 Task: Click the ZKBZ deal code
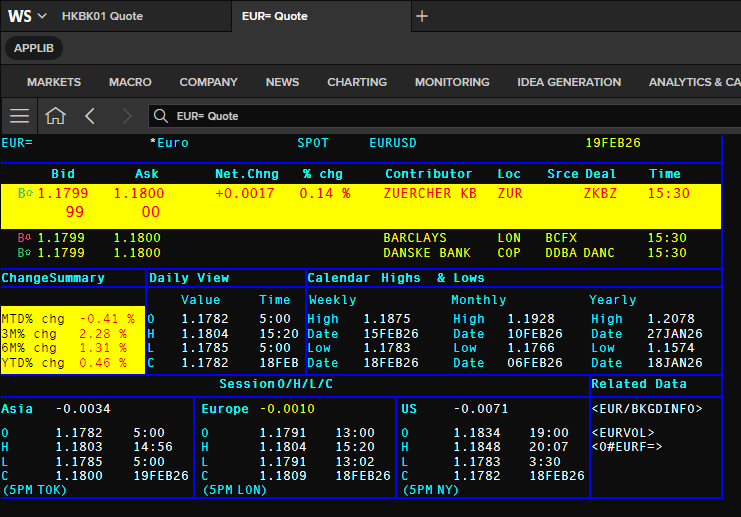[x=600, y=193]
